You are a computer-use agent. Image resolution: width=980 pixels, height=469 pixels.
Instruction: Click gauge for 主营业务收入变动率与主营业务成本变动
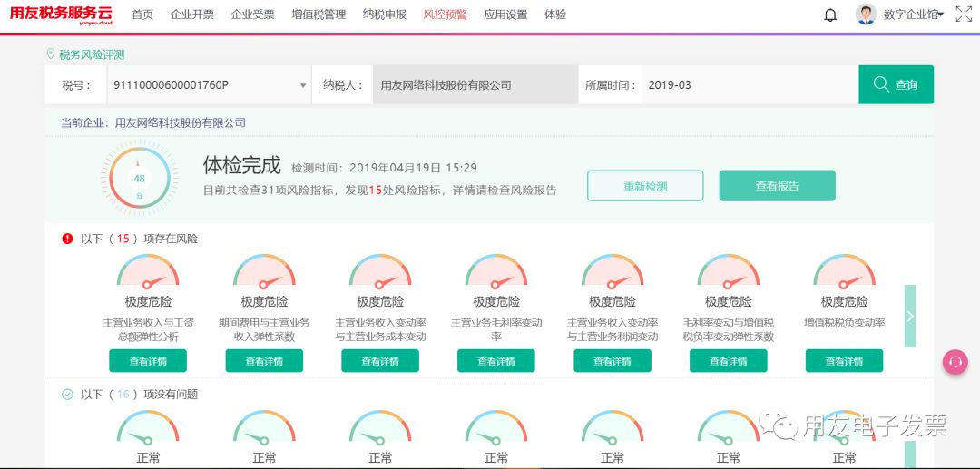(380, 270)
